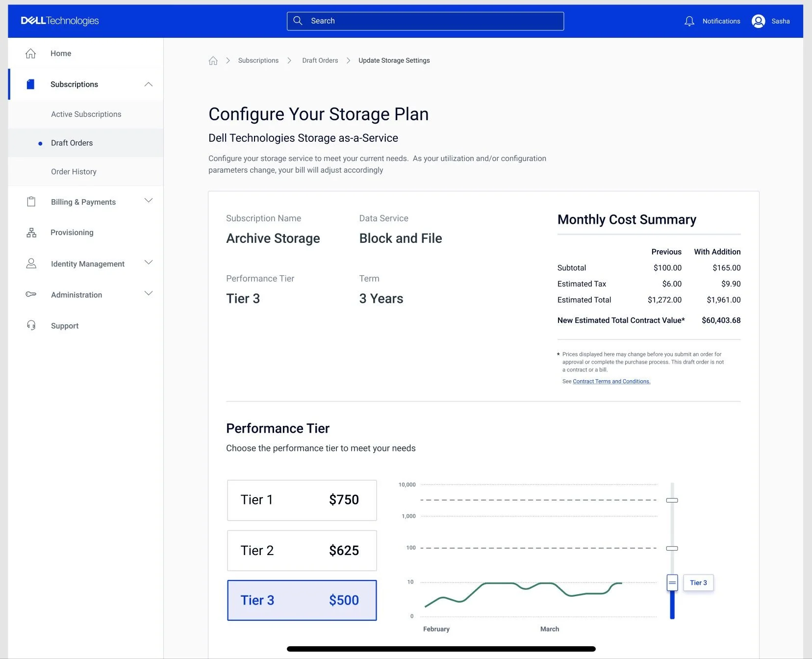This screenshot has height=659, width=812.
Task: Click into the Search field
Action: click(x=425, y=21)
